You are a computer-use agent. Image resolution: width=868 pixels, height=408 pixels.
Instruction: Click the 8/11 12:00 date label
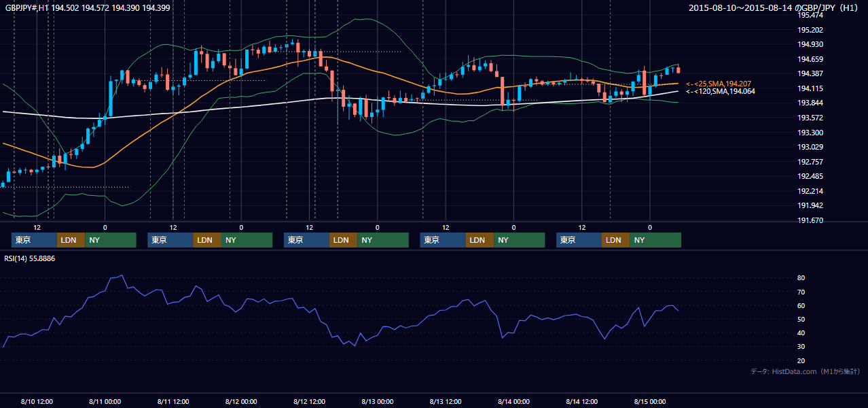tap(173, 401)
